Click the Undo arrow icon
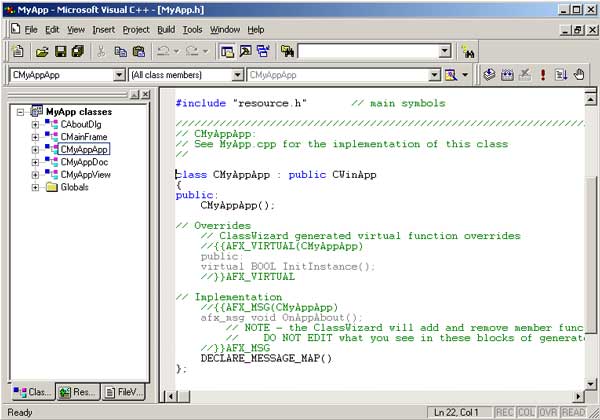The image size is (600, 420). pos(163,51)
